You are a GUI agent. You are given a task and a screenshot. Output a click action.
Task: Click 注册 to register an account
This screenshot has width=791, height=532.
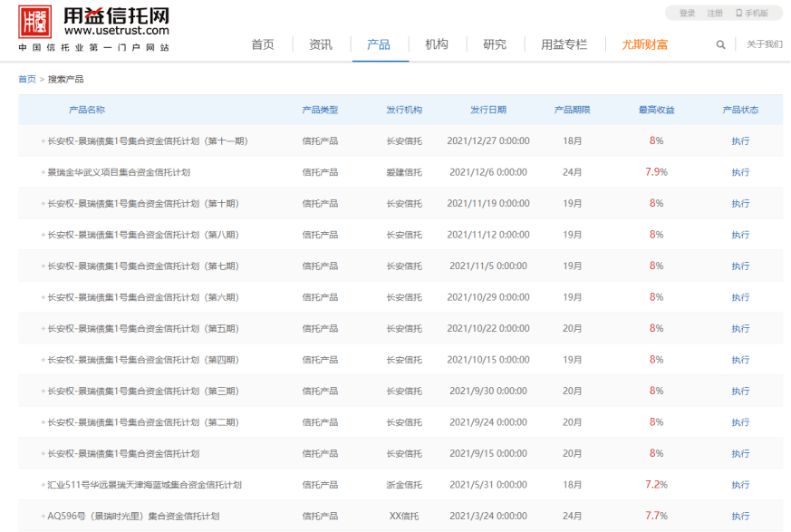(x=715, y=13)
